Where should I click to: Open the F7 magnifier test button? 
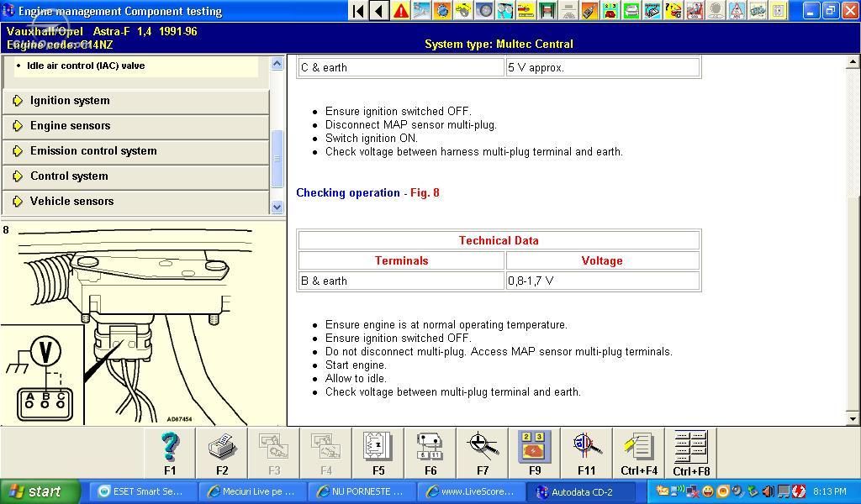tap(483, 453)
